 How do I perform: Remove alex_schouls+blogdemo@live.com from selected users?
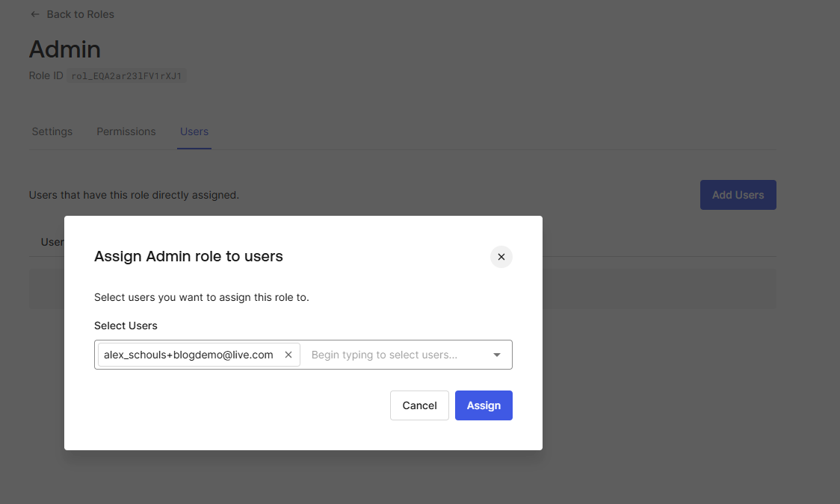point(288,355)
